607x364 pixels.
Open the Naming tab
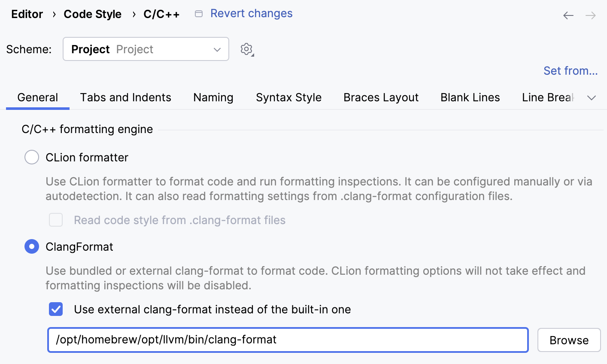(x=213, y=97)
